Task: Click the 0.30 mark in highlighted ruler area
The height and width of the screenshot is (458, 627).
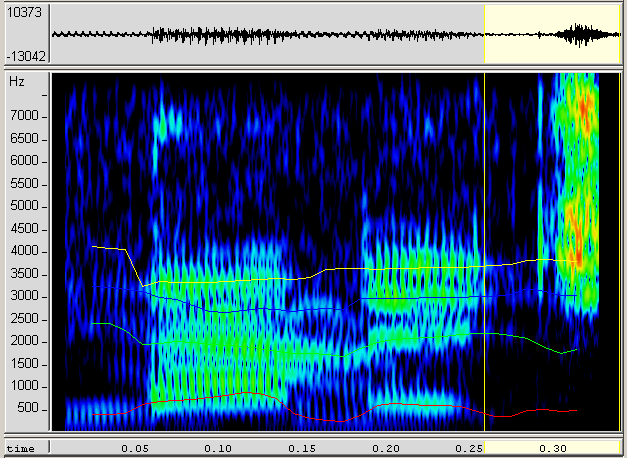Action: click(552, 448)
